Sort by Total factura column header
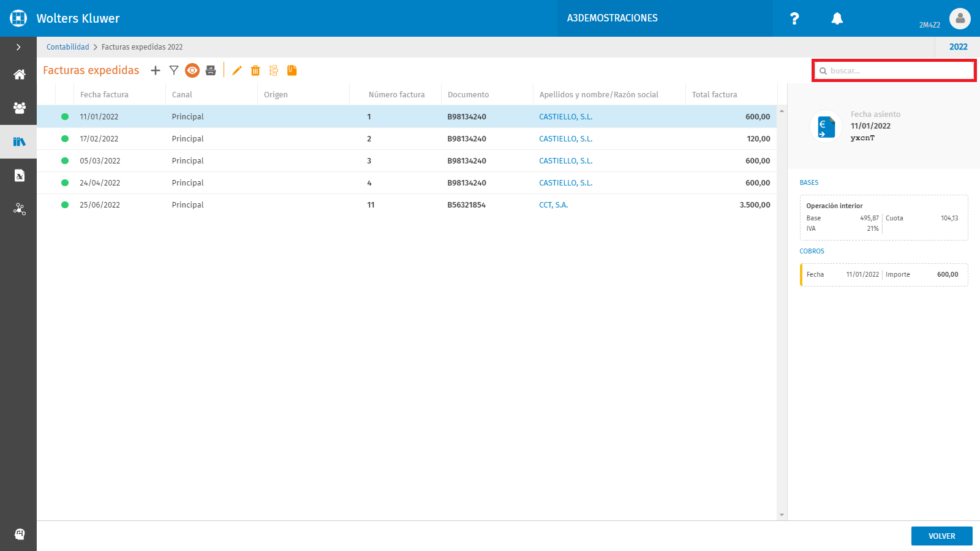 click(x=714, y=95)
